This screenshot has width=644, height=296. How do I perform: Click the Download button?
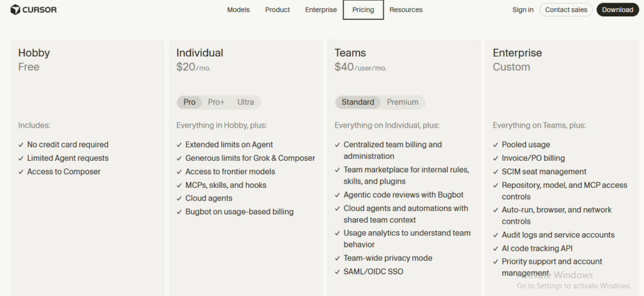(x=618, y=9)
